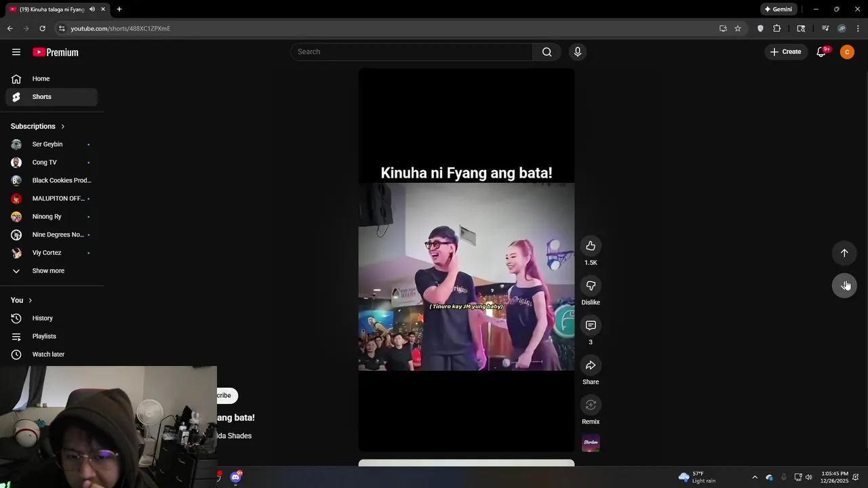Image resolution: width=868 pixels, height=488 pixels.
Task: Open the Black Cookies Prod channel
Action: 52,180
